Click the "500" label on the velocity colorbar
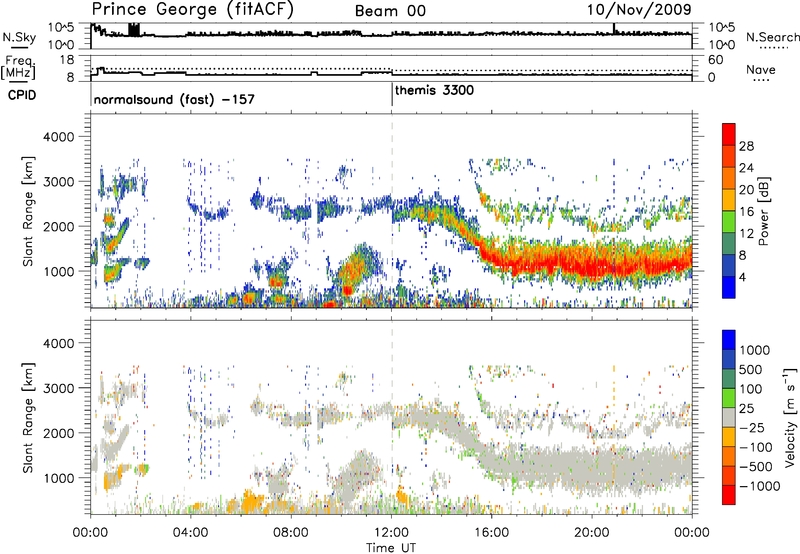Screen dimensions: 800x554 coord(751,370)
